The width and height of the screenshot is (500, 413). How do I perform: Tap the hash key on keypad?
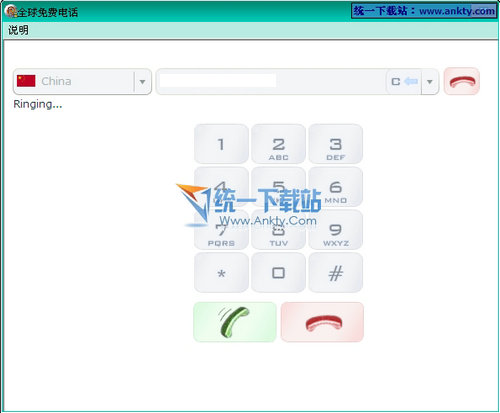(x=336, y=273)
